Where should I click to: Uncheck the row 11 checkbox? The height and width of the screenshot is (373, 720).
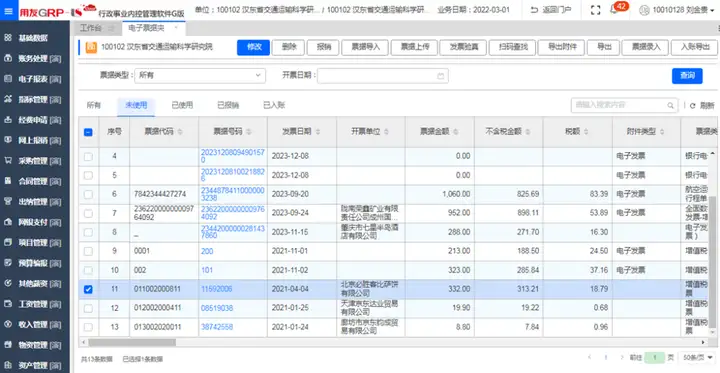coord(88,289)
